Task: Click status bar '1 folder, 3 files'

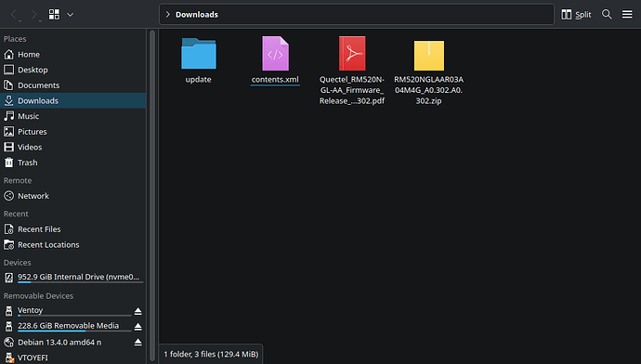Action: pos(211,354)
